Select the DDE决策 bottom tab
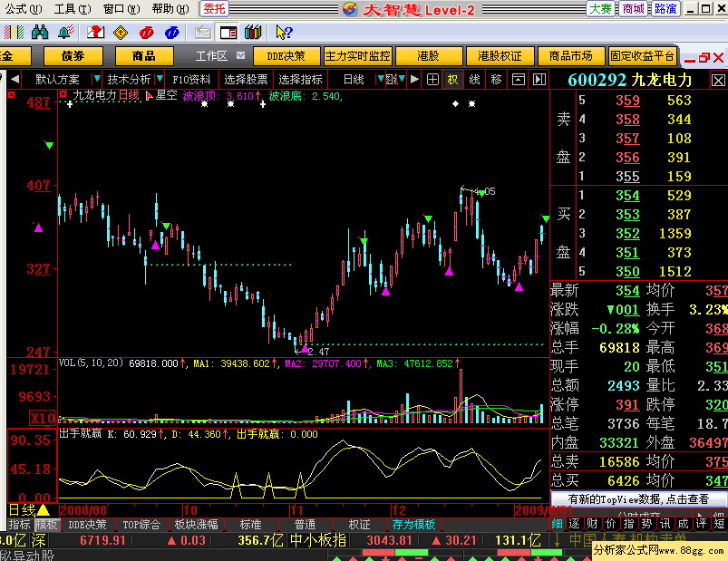Image resolution: width=728 pixels, height=561 pixels. coord(87,525)
